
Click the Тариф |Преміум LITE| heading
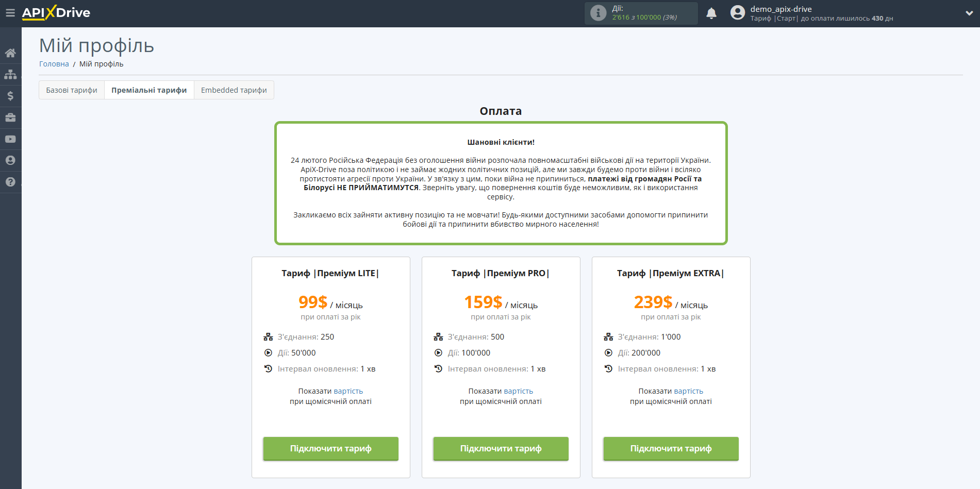[330, 273]
